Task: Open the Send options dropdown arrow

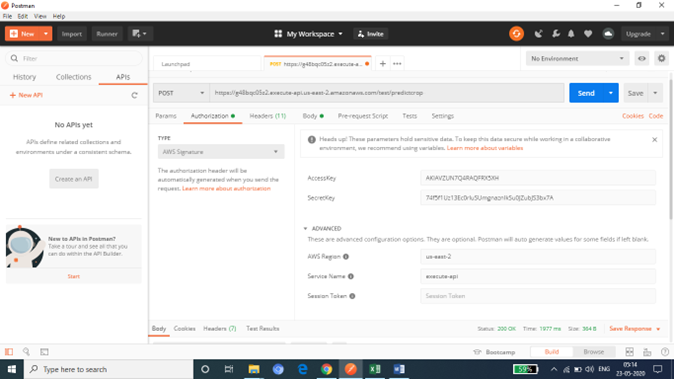Action: [610, 93]
